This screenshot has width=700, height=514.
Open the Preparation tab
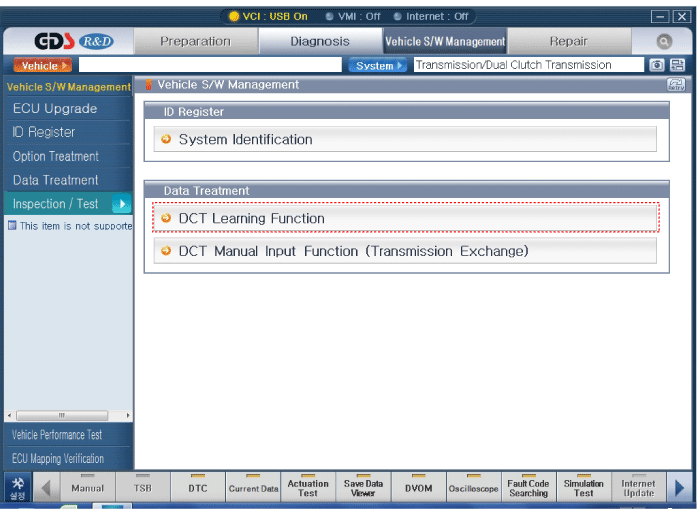click(x=195, y=41)
